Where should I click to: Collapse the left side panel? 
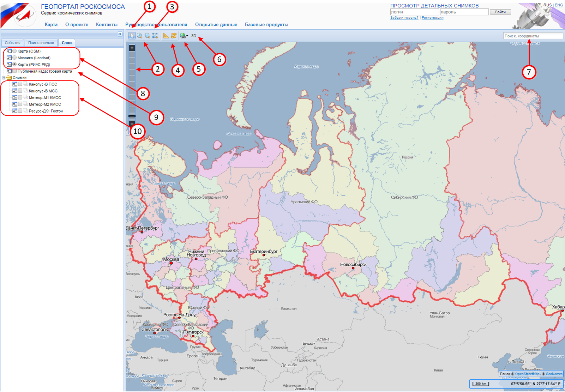(x=120, y=34)
